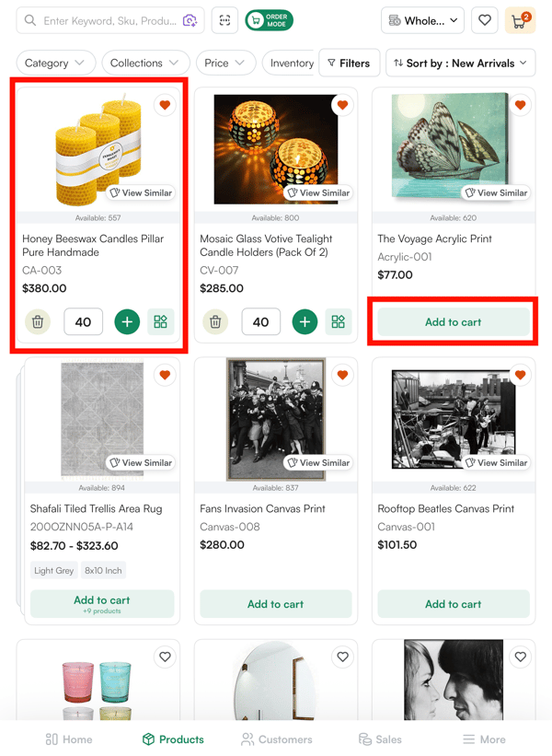The height and width of the screenshot is (756, 552).
Task: Click the quantity field showing 40 for Beeswax Candles
Action: [84, 322]
